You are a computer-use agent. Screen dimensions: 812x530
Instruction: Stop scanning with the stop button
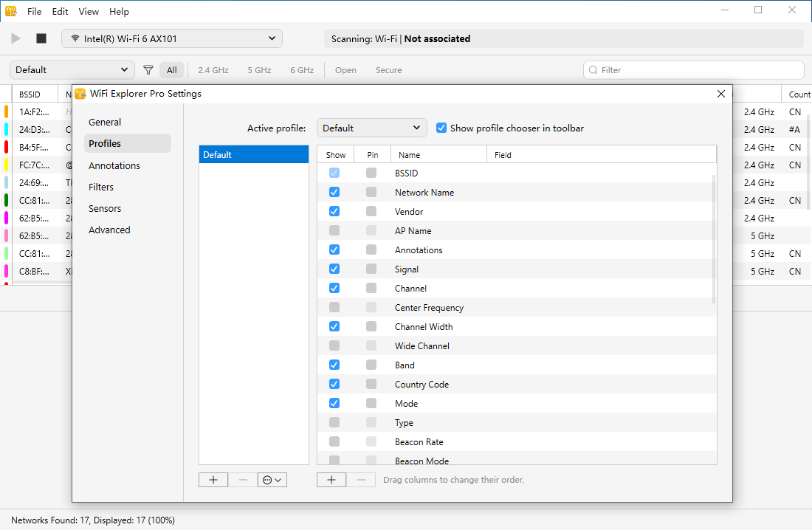click(x=41, y=38)
